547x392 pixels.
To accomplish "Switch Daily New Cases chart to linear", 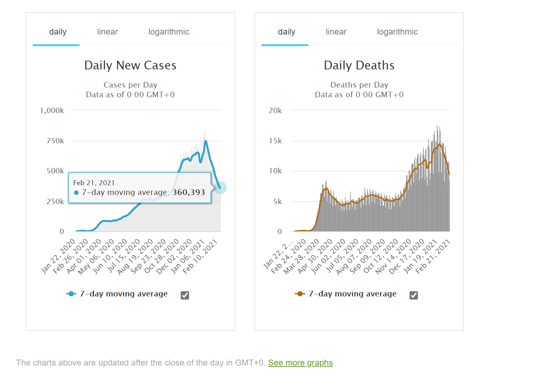I will click(107, 32).
